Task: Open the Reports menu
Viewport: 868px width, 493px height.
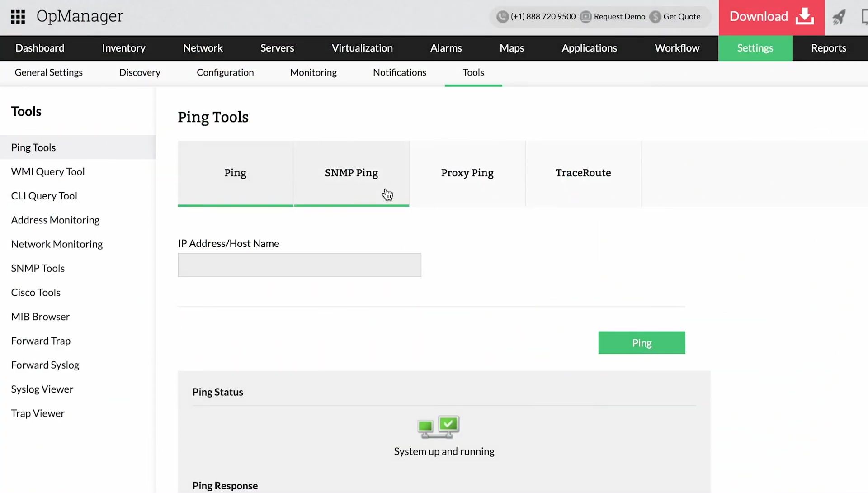Action: (828, 48)
